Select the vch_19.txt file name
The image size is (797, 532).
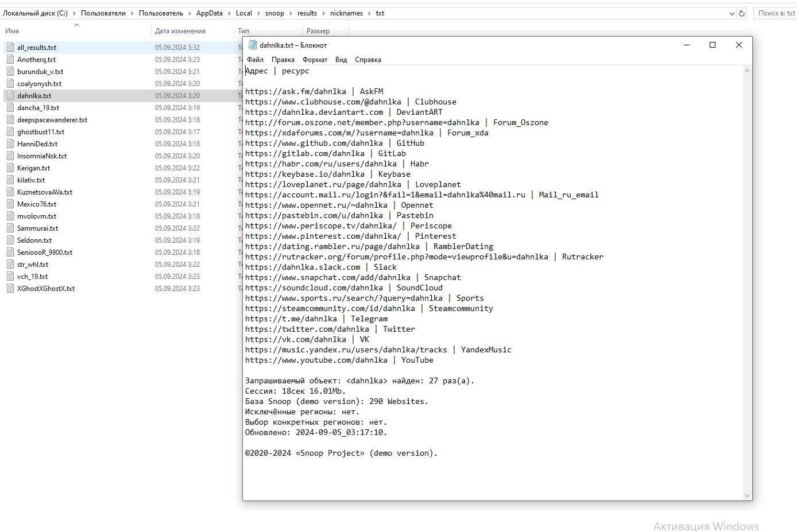coord(32,277)
